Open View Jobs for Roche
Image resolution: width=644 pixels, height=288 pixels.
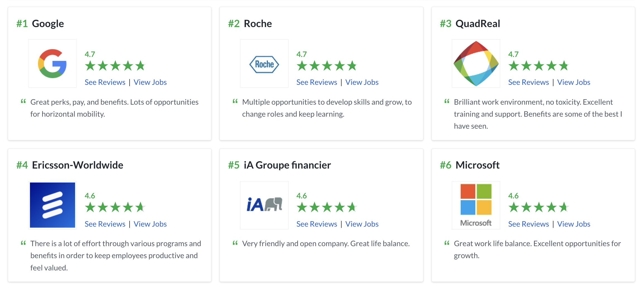[x=362, y=82]
